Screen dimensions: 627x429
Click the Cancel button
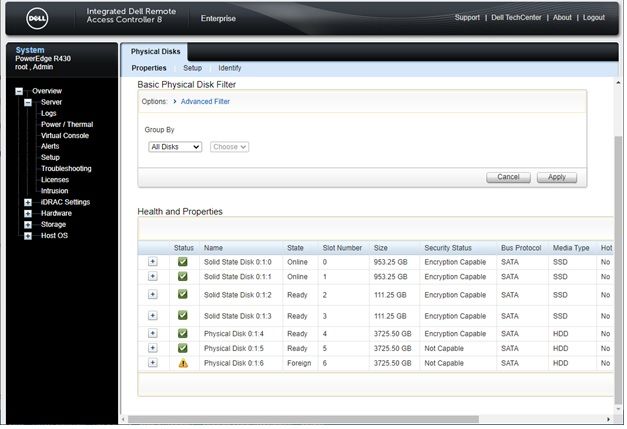pyautogui.click(x=508, y=177)
